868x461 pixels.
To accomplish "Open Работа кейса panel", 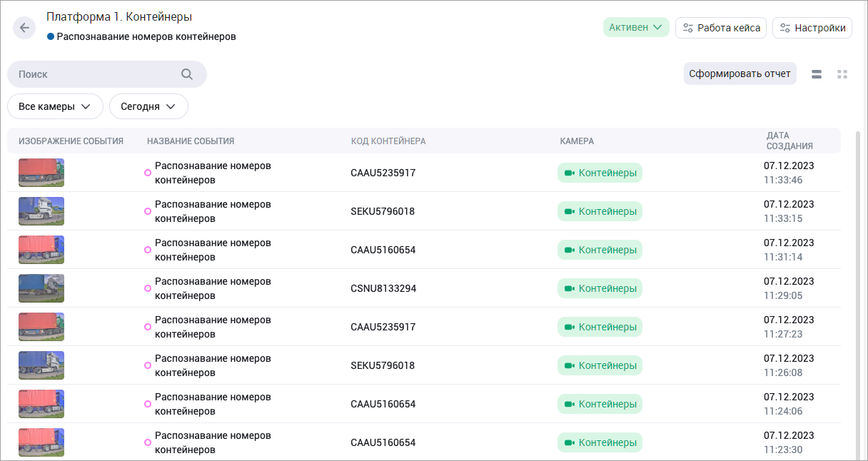I will 721,28.
